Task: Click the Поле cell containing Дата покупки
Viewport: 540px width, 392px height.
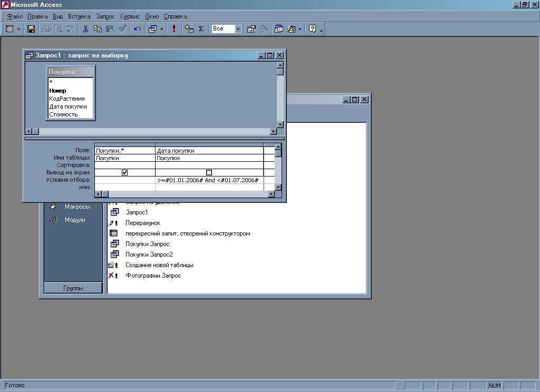Action: pyautogui.click(x=209, y=150)
